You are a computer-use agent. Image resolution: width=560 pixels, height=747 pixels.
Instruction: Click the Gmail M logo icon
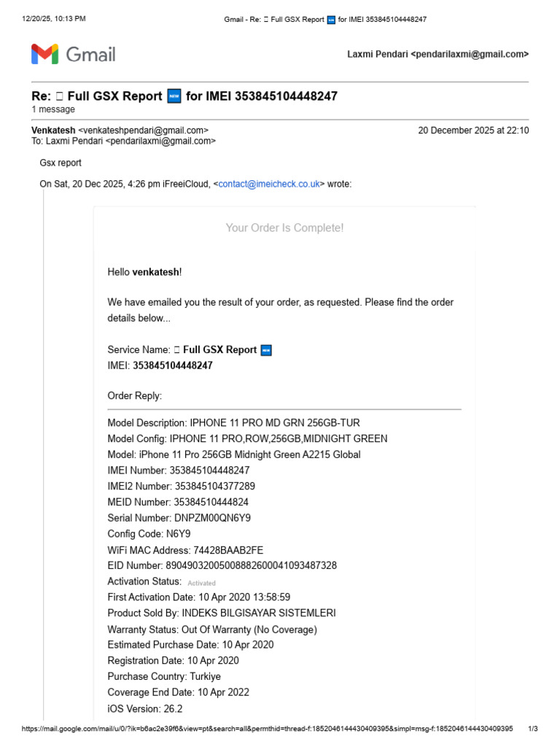coord(44,54)
